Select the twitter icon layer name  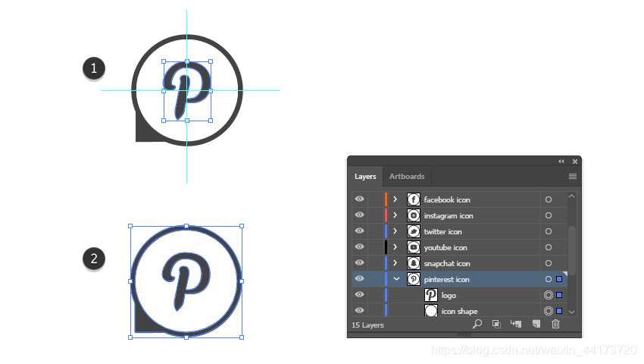pos(442,231)
